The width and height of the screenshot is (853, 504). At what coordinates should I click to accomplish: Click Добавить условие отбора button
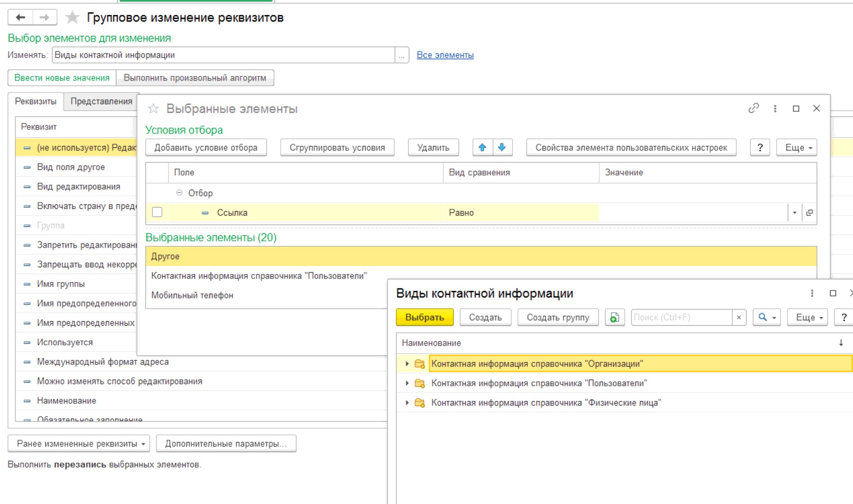coord(206,147)
